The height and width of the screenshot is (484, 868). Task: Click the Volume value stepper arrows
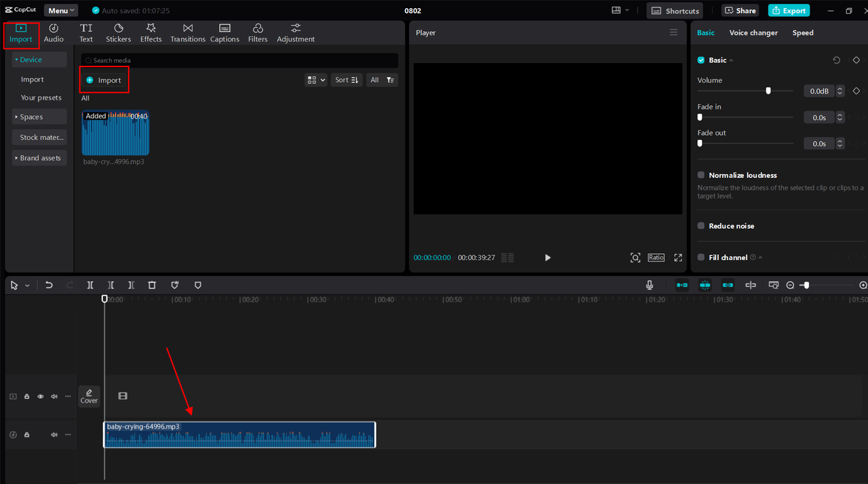pos(841,91)
